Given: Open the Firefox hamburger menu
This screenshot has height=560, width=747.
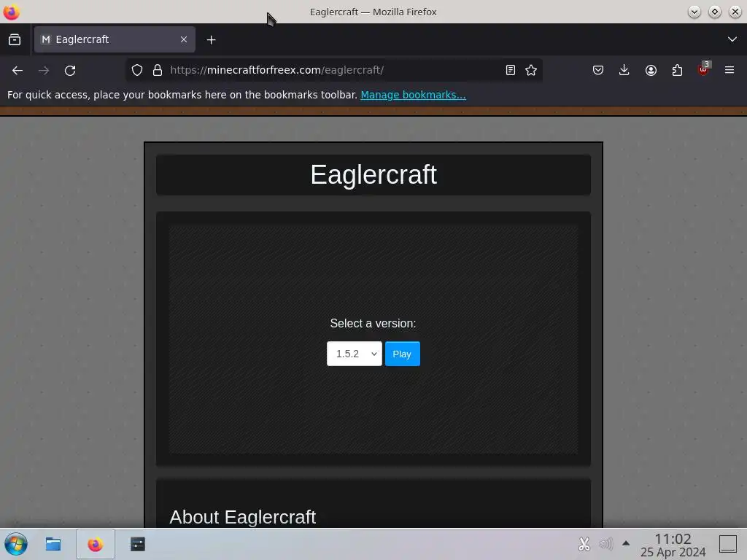Looking at the screenshot, I should [x=729, y=71].
